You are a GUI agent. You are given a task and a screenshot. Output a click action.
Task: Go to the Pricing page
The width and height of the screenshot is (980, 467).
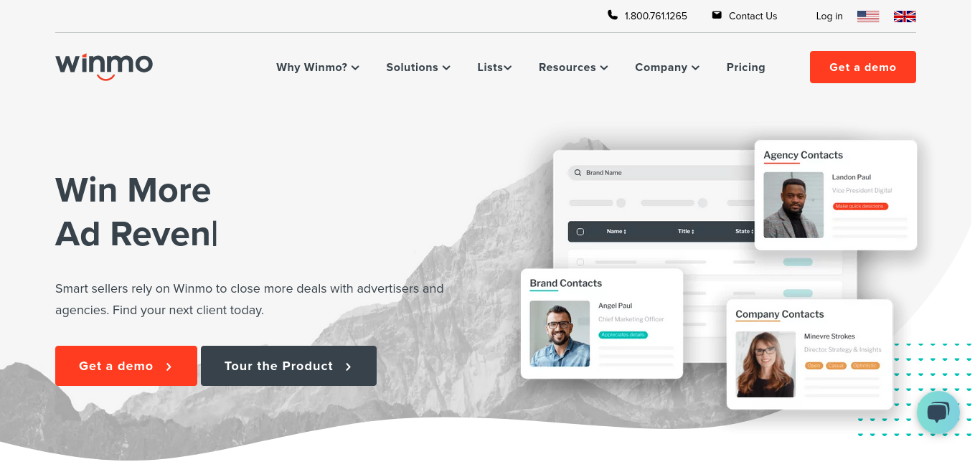point(745,67)
